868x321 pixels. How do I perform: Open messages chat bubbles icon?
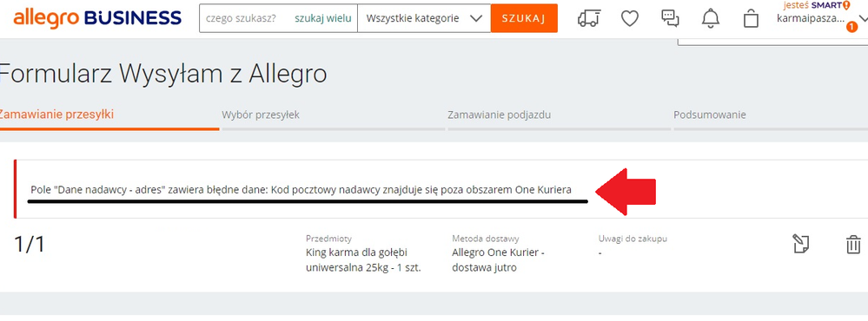[671, 19]
